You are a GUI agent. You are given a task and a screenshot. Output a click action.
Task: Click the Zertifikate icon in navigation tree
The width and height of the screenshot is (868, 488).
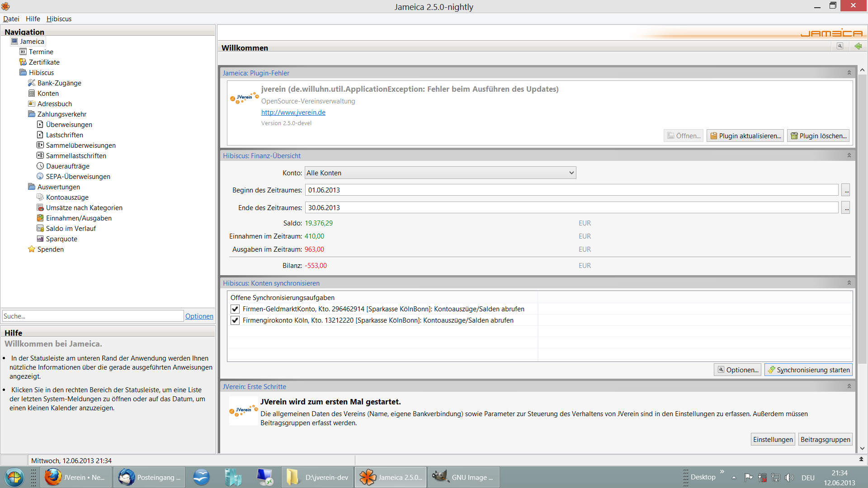[x=23, y=62]
